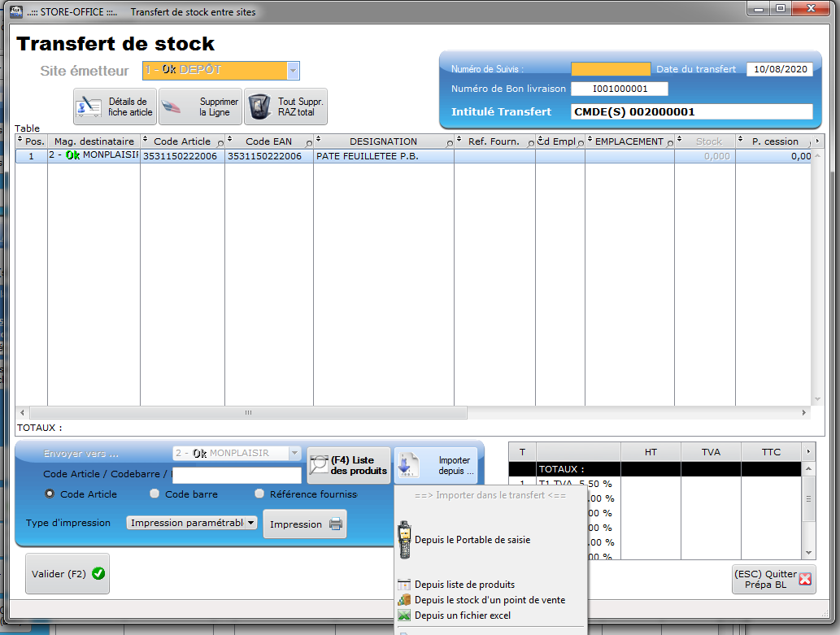
Task: Open the Site émetteur dropdown
Action: pyautogui.click(x=294, y=71)
